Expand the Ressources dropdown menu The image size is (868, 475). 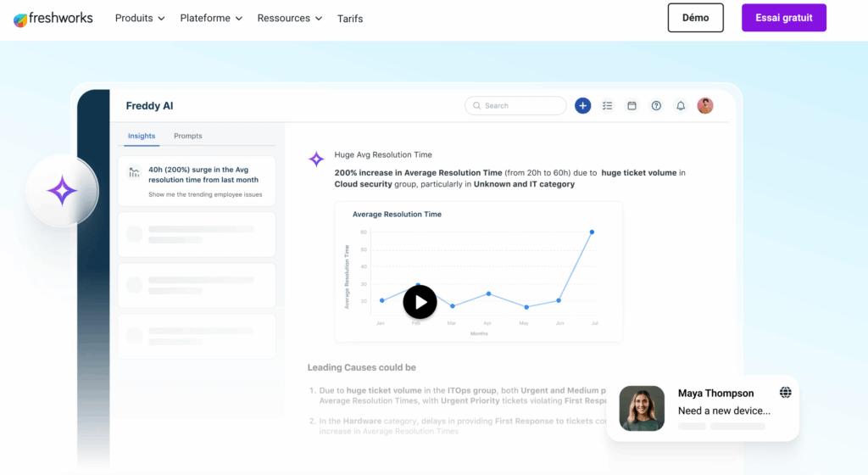(x=290, y=19)
